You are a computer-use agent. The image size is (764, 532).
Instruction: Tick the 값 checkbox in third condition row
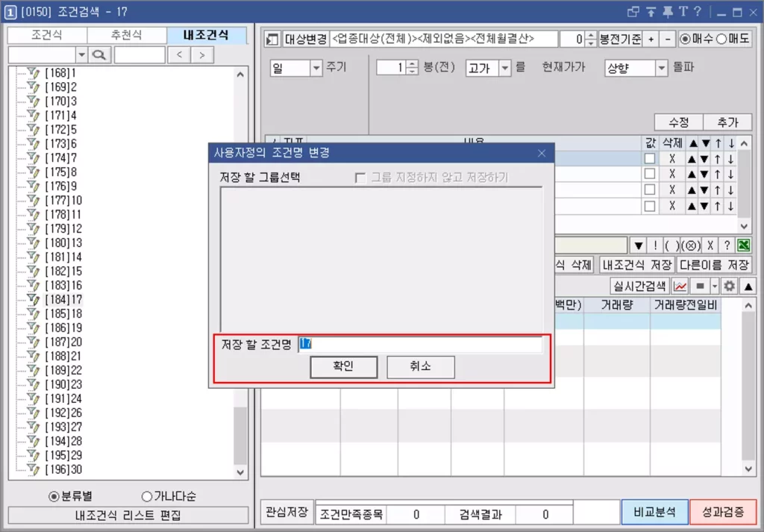click(x=650, y=190)
